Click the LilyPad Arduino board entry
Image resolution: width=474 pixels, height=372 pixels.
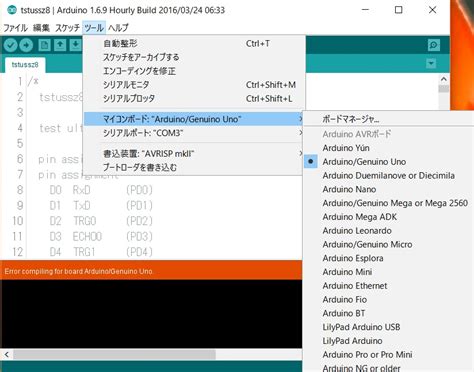[352, 341]
